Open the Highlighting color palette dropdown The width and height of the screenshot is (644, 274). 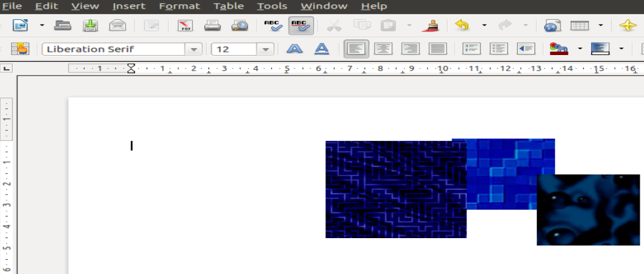point(621,49)
